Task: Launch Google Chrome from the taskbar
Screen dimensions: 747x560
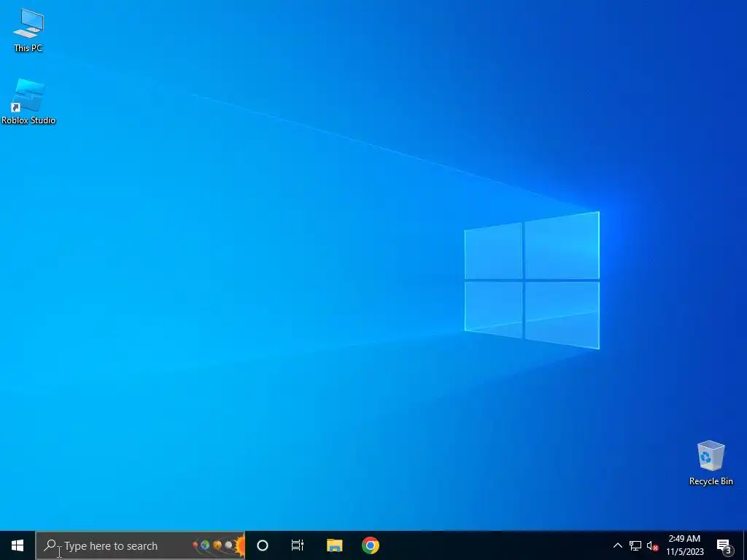Action: coord(370,545)
